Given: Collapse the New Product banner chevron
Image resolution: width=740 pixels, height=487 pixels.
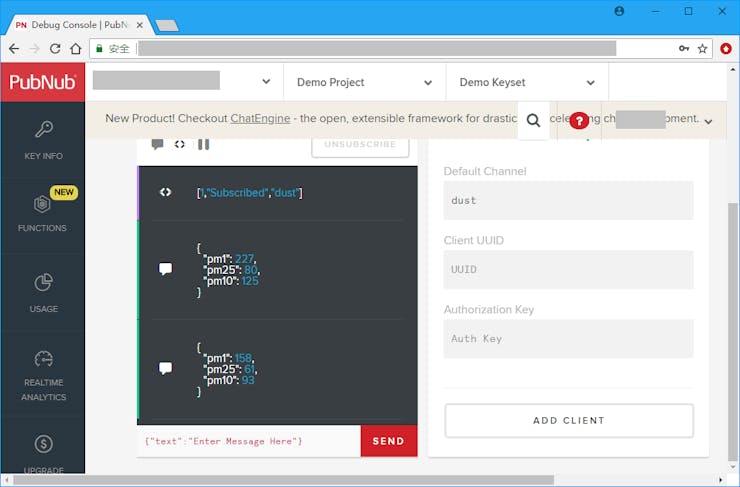Looking at the screenshot, I should coord(708,122).
